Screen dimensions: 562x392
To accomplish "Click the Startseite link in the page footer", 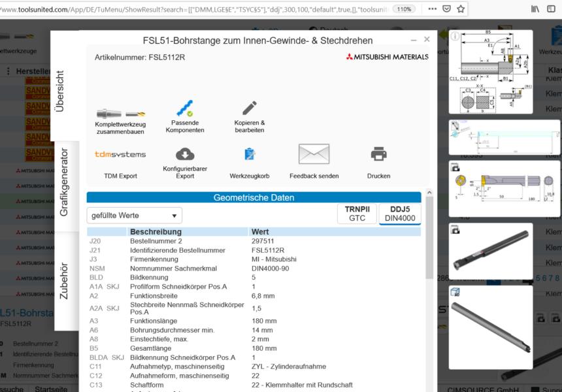I will point(51,389).
